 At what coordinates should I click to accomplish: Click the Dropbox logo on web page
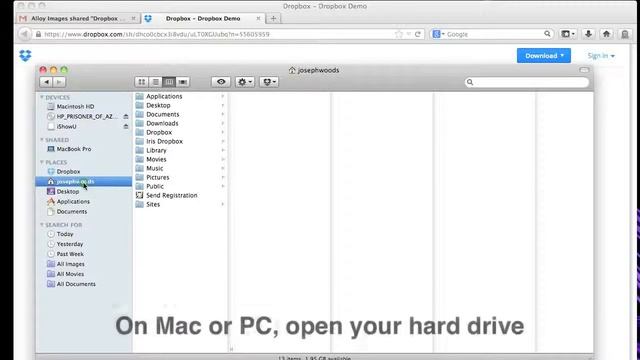click(25, 55)
